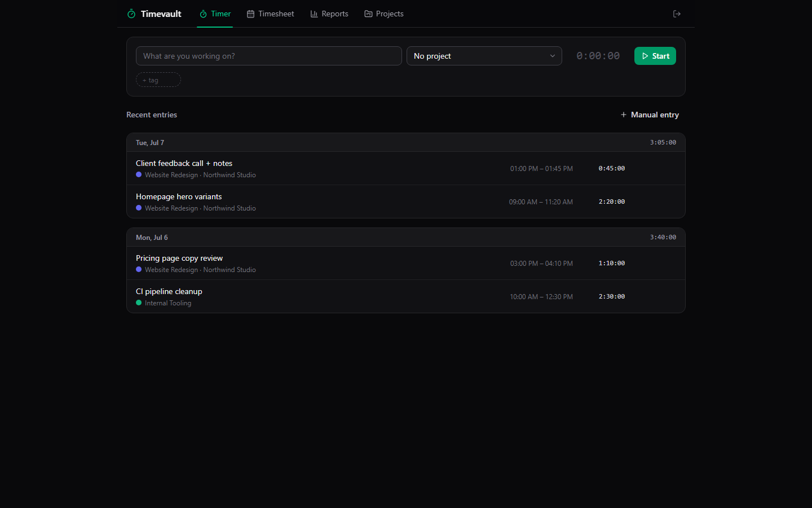Screen dimensions: 812x508
Task: Click the Projects folder icon
Action: tap(368, 14)
